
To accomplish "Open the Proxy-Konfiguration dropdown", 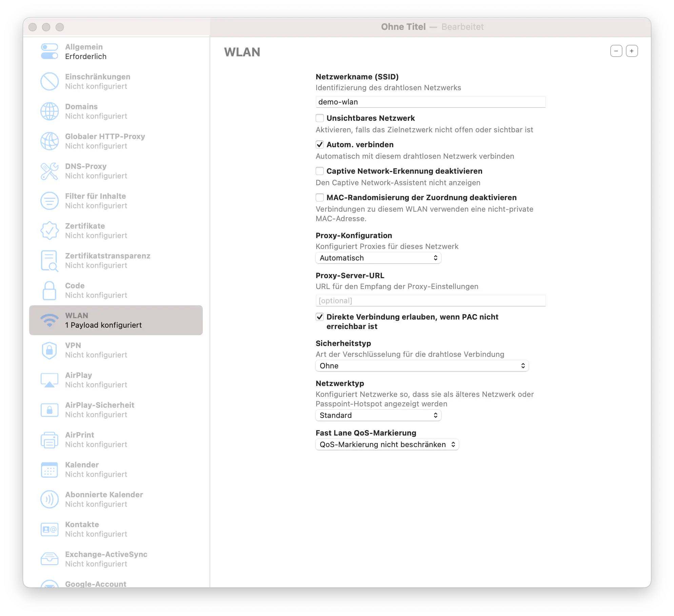I will [378, 258].
